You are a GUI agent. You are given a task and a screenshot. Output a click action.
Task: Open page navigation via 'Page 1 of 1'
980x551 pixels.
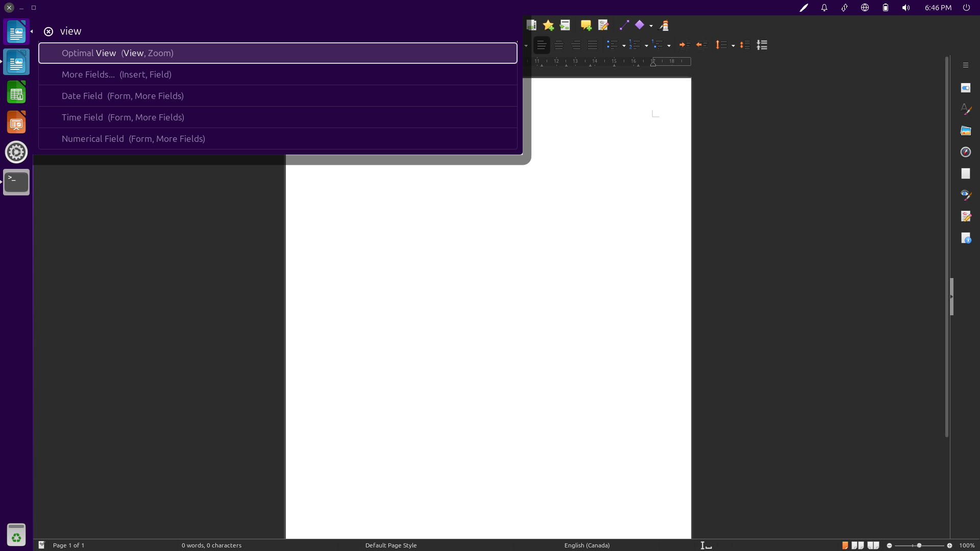point(69,545)
